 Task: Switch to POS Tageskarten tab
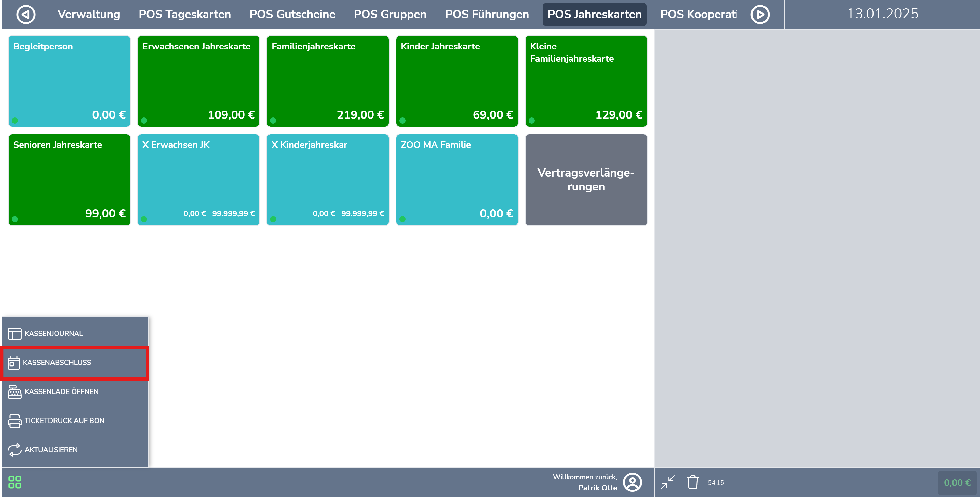point(184,15)
